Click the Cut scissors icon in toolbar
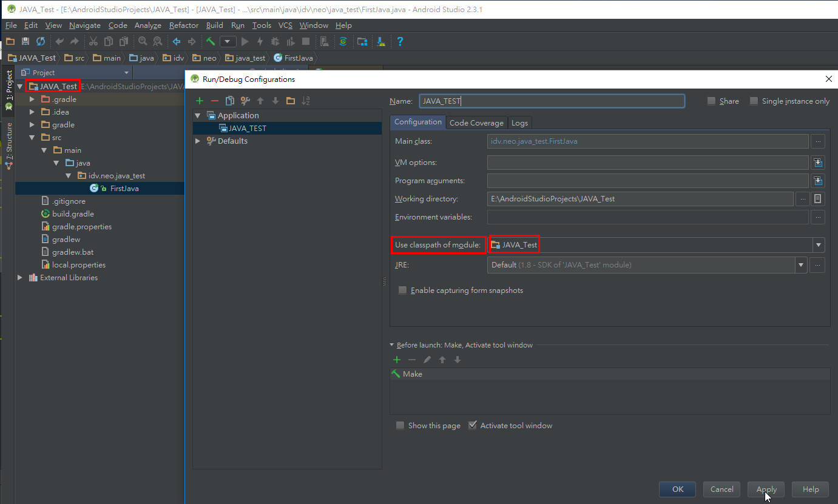 point(93,41)
